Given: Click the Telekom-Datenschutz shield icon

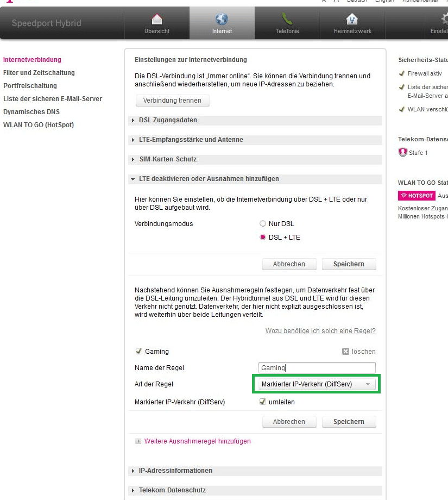Looking at the screenshot, I should tap(402, 153).
